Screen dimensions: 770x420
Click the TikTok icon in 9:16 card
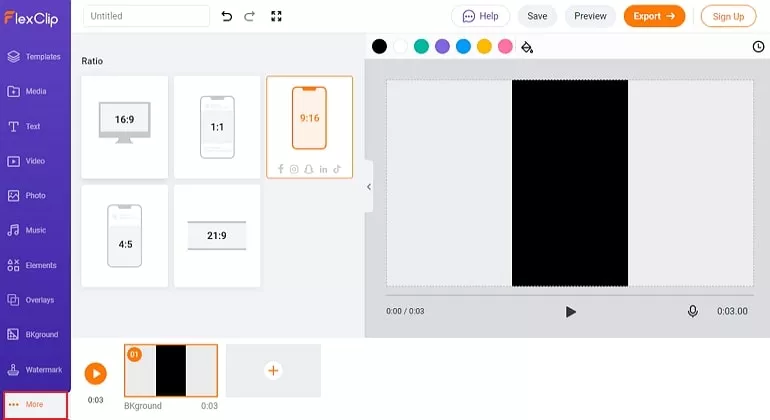337,169
